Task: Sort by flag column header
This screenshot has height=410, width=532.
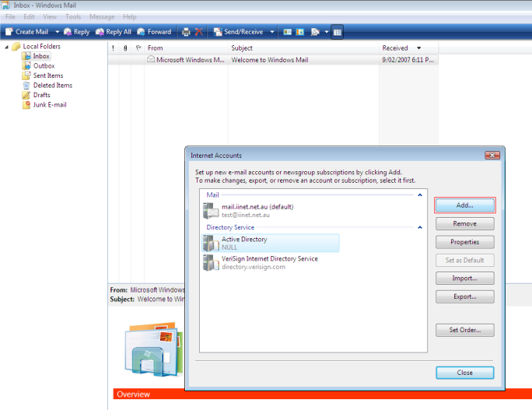Action: point(138,48)
